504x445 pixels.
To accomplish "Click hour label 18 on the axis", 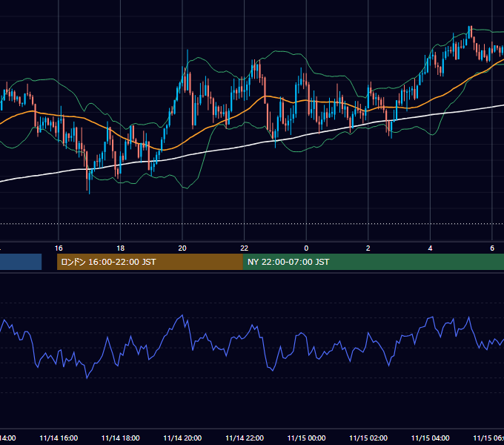I will [x=121, y=248].
